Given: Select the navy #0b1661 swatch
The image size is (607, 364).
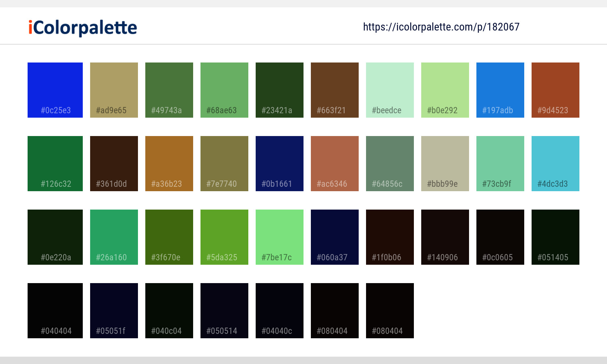Looking at the screenshot, I should [279, 163].
